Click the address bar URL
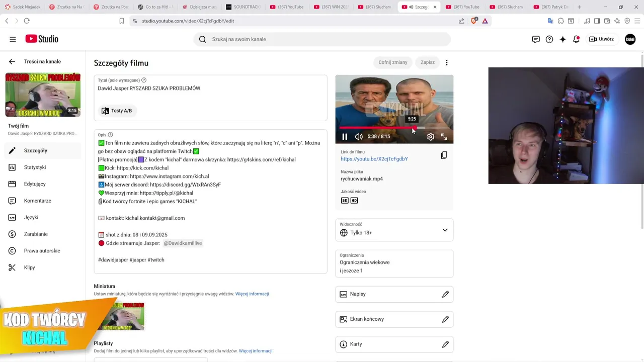 pos(188,21)
